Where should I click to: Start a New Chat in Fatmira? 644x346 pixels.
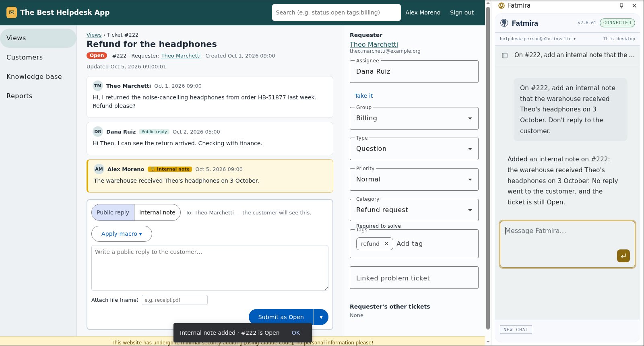tap(516, 330)
